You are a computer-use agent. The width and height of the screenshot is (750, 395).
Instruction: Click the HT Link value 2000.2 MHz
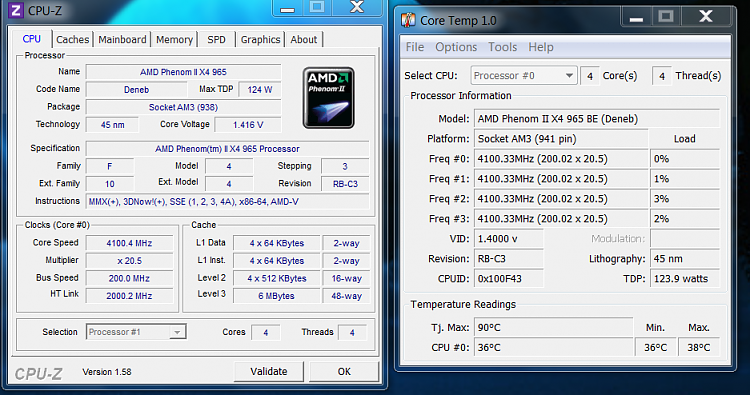tap(129, 296)
